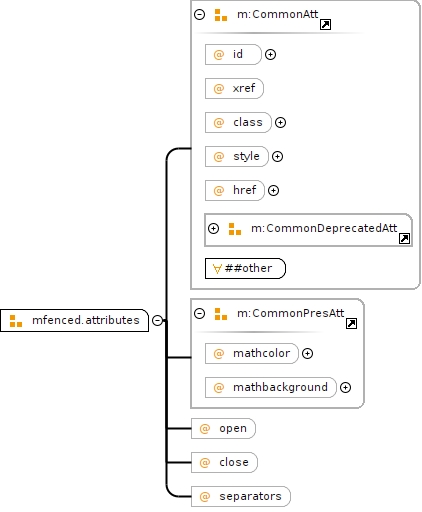Click the orange group icon beside m:CommonDeprecatedAtt
Screen dimensions: 422x512
coord(235,229)
